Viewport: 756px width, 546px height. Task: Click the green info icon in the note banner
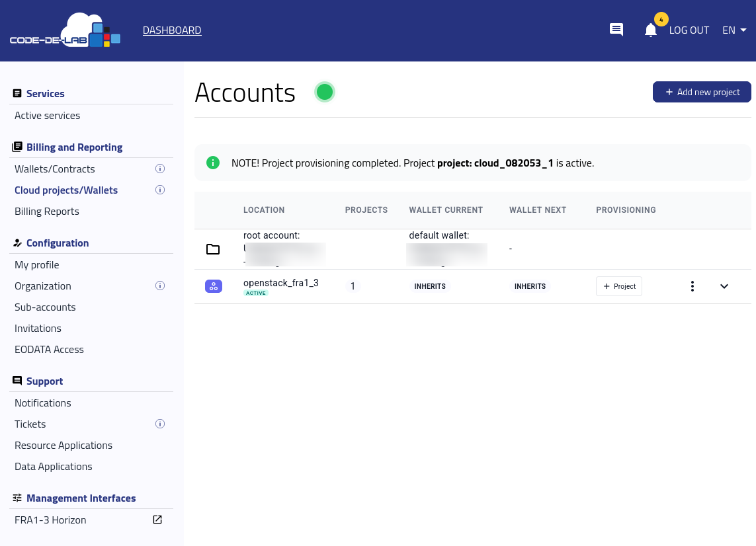212,163
